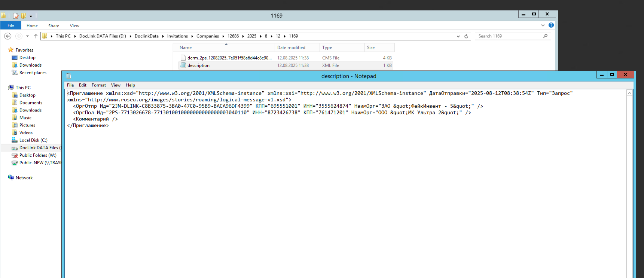Refresh the 1169 folder view
Screen dimensions: 644x278
click(x=466, y=36)
